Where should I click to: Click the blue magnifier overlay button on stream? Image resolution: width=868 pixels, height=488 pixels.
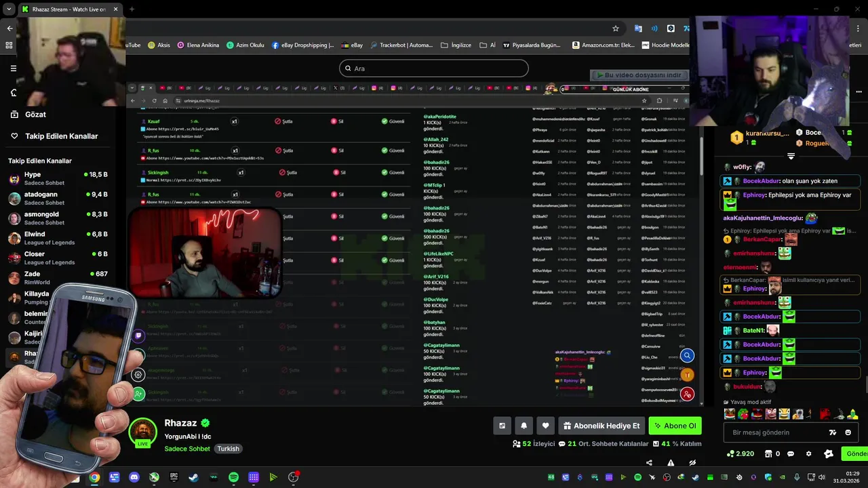pyautogui.click(x=687, y=356)
